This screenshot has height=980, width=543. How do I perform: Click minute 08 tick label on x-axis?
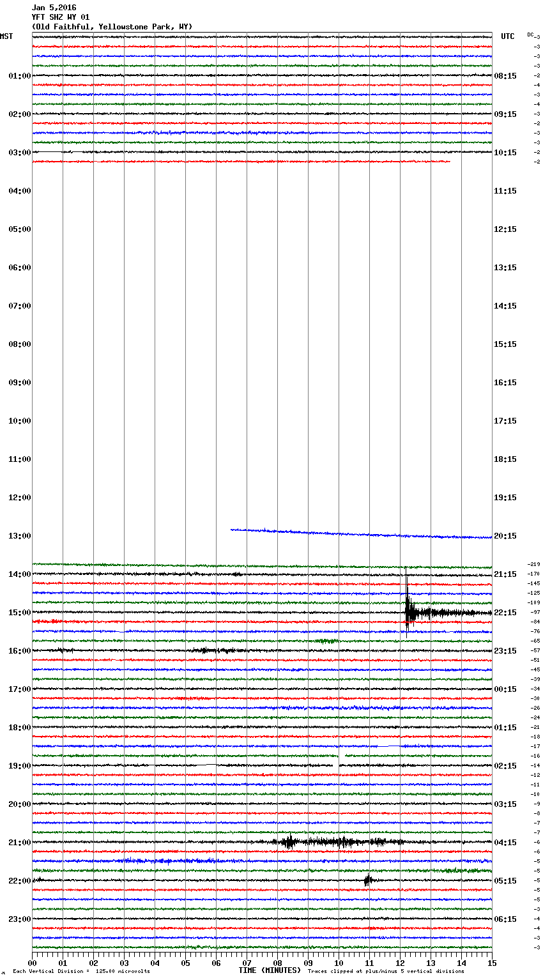[277, 963]
